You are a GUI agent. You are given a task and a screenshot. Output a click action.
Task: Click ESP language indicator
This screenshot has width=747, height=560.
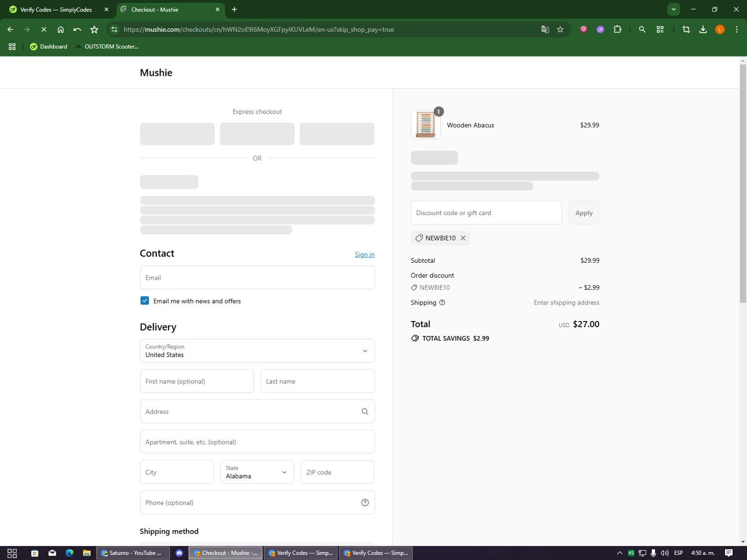(x=678, y=553)
